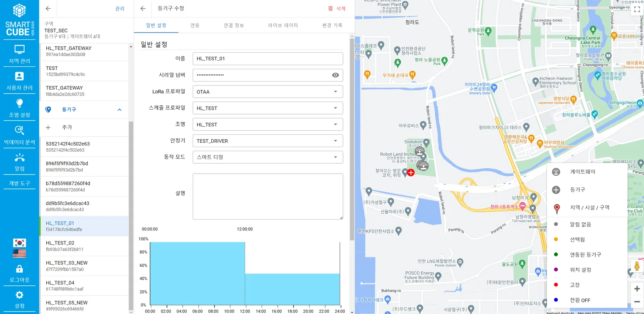Screen dimensions: 644x314
Task: Open the 안정기 dropdown
Action: pos(268,141)
